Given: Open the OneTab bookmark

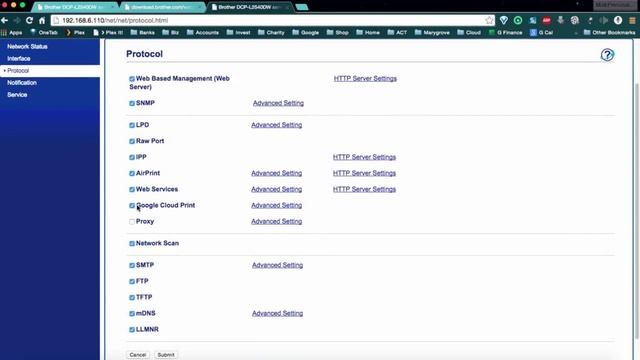Looking at the screenshot, I should pos(44,32).
